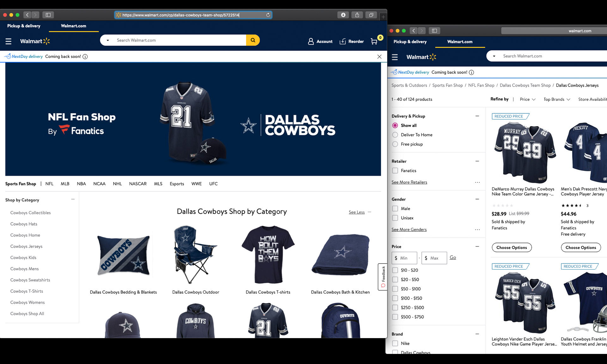Open the NFL link in Sports Fan Shop bar
Image resolution: width=607 pixels, height=364 pixels.
click(49, 184)
